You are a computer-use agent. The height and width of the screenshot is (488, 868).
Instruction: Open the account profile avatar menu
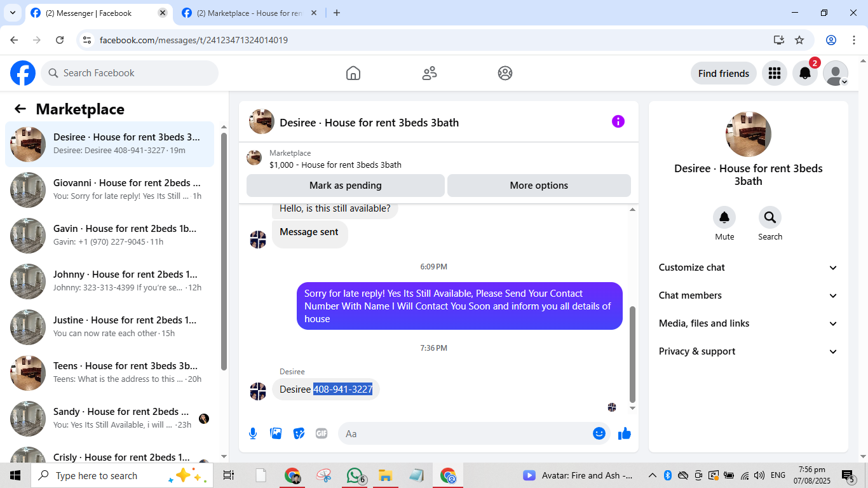coord(835,73)
